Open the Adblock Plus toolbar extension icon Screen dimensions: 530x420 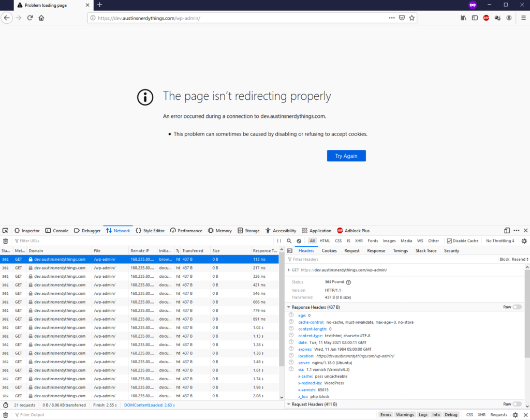click(x=486, y=18)
